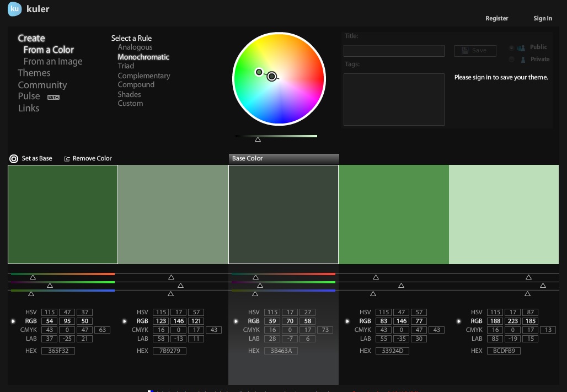The image size is (567, 392).
Task: Click the Remove Color icon
Action: click(x=67, y=158)
